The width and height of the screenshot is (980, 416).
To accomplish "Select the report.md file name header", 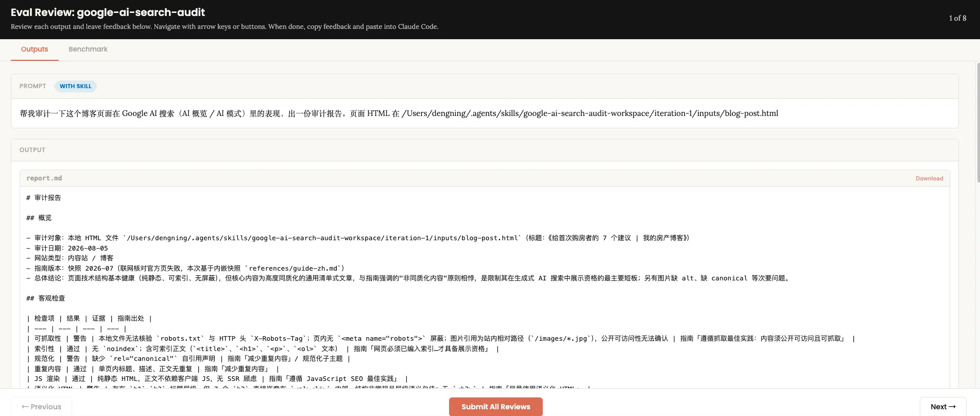I will coord(44,178).
